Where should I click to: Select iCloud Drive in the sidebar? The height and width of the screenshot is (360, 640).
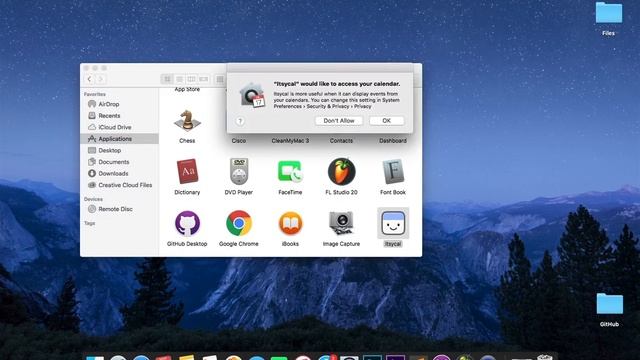pyautogui.click(x=119, y=127)
